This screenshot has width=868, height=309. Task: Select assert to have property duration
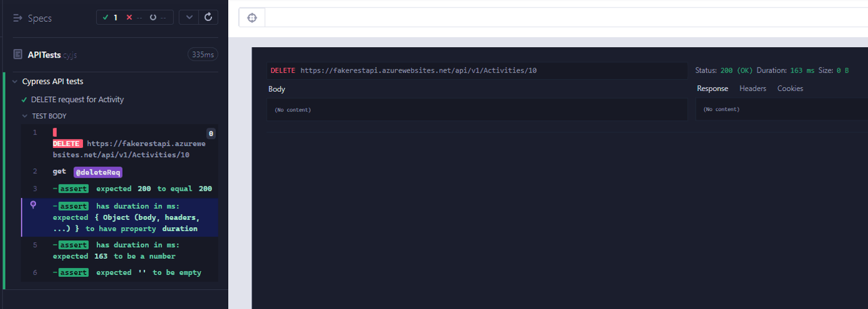(119, 217)
